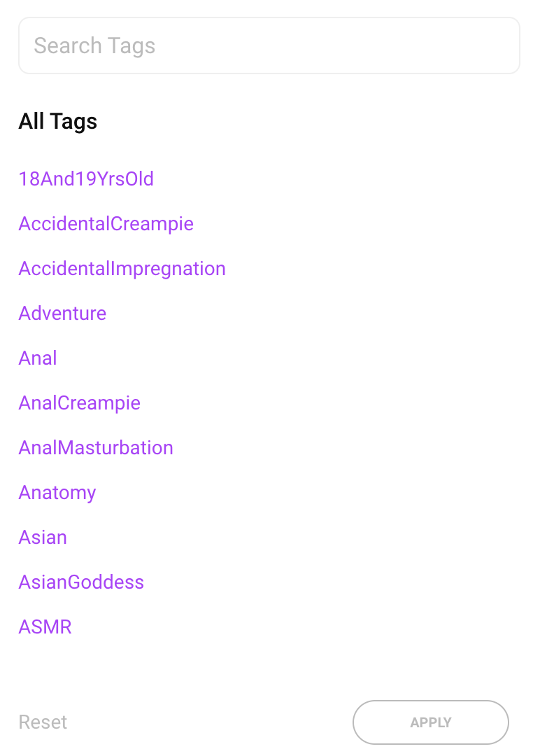Apply the selected tag filters
540x756 pixels.
(430, 722)
